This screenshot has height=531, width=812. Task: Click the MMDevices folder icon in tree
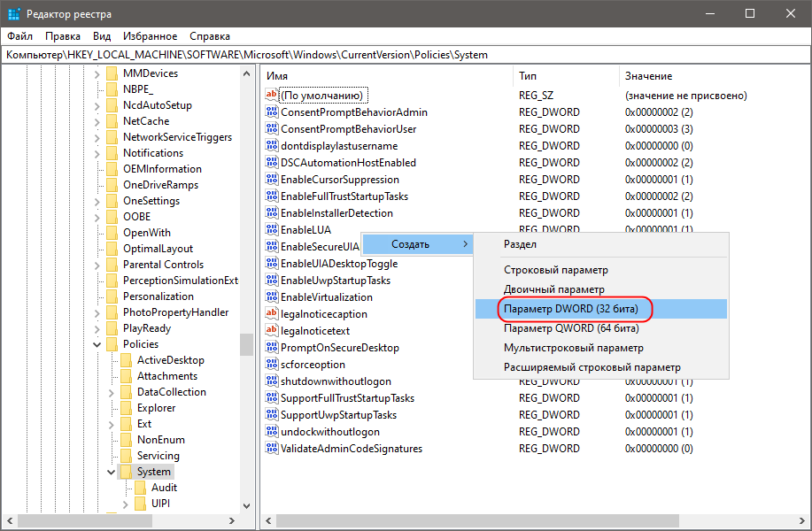pyautogui.click(x=112, y=73)
